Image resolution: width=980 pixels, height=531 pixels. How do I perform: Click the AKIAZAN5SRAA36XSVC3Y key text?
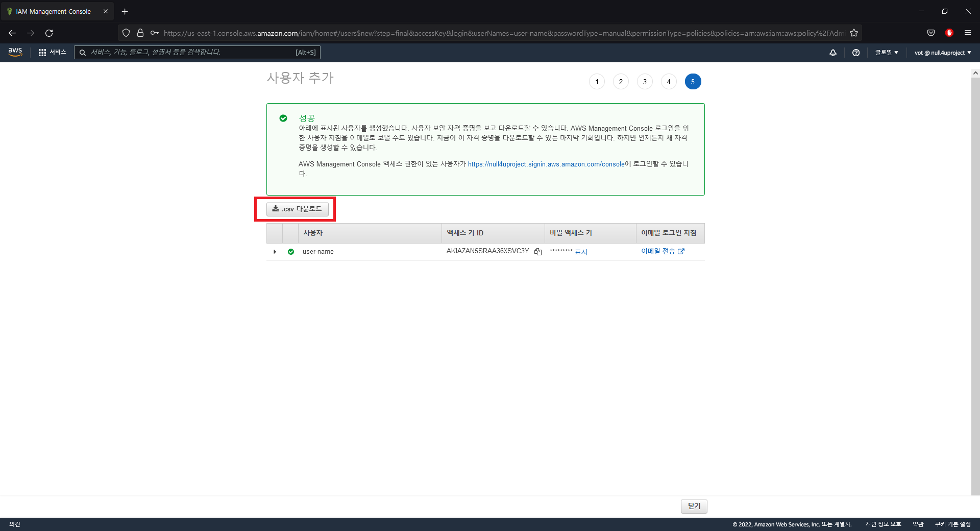coord(487,251)
